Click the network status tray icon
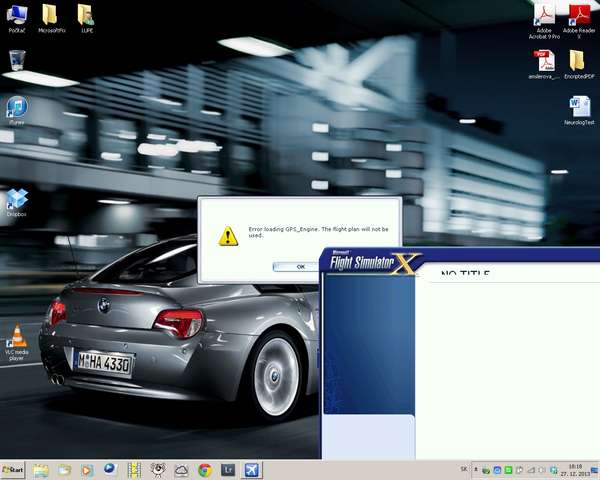Viewport: 600px width, 480px height. coord(532,470)
